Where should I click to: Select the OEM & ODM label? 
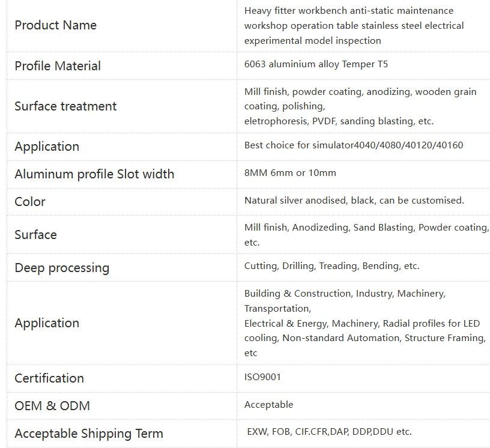(52, 406)
